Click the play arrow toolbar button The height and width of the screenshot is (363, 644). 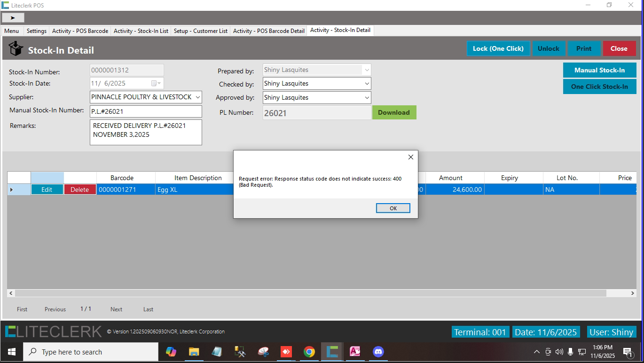click(13, 17)
